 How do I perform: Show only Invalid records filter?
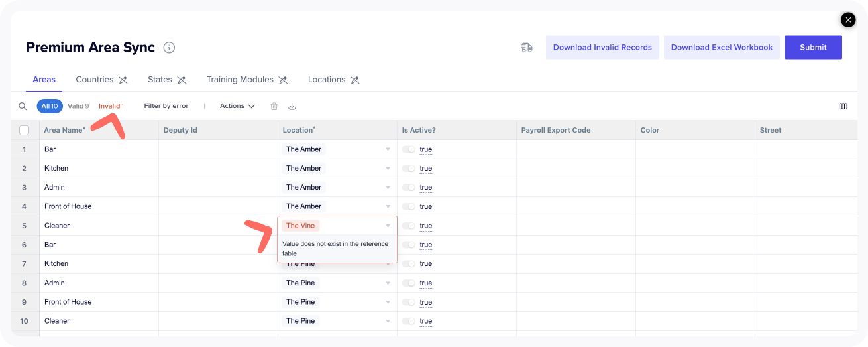coord(111,106)
